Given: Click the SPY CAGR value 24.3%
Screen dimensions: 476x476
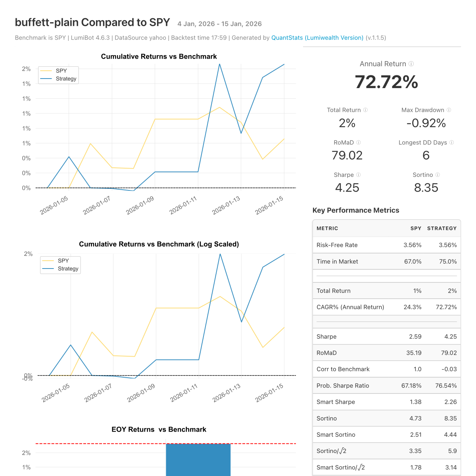Looking at the screenshot, I should (x=413, y=307).
